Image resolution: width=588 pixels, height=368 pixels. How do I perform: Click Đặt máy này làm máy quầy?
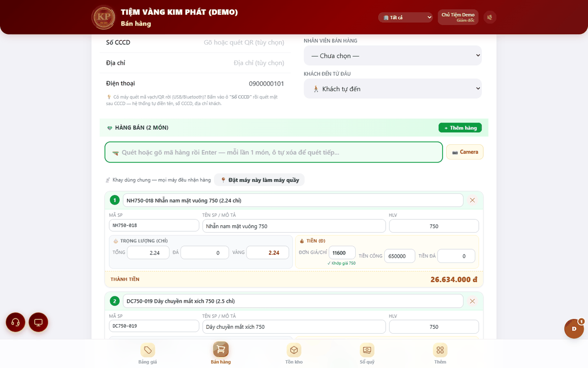click(259, 180)
